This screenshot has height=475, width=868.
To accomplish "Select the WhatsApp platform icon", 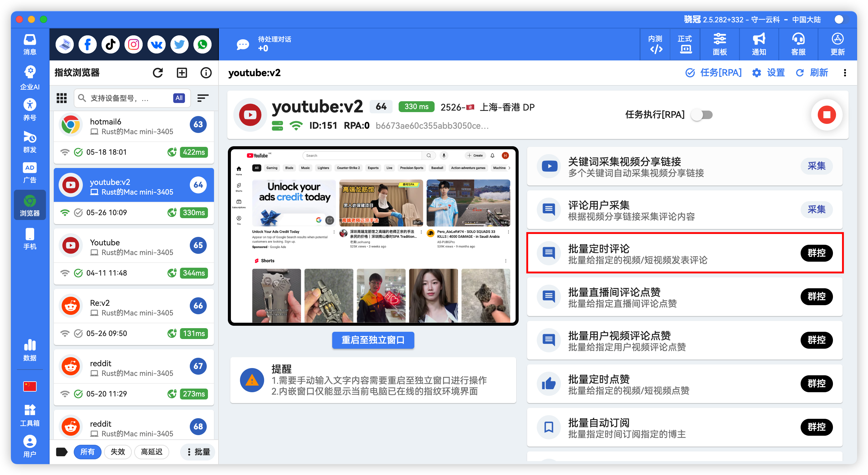I will pyautogui.click(x=202, y=44).
